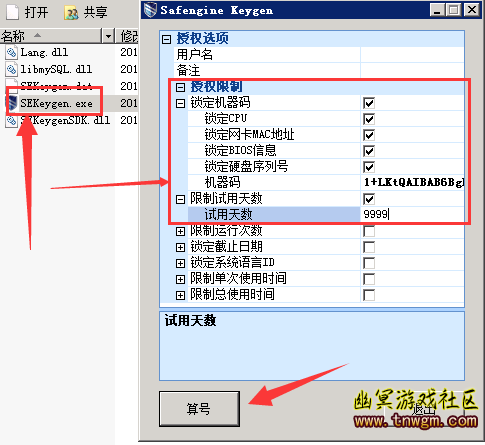
Task: Uncheck the 锁定CPU checkbox
Action: coord(369,119)
